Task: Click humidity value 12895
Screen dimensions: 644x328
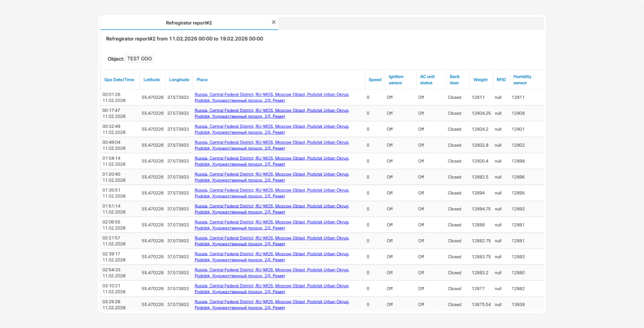Action: [518, 193]
